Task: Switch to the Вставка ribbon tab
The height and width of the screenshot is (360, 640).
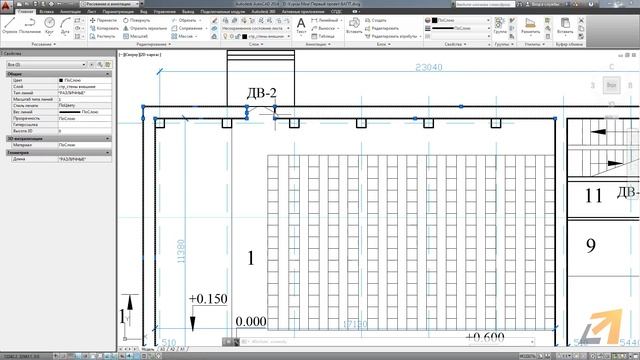Action: pyautogui.click(x=47, y=11)
